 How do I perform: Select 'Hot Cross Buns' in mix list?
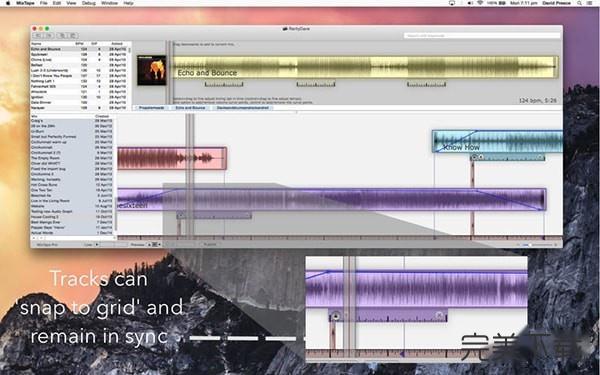click(72, 185)
